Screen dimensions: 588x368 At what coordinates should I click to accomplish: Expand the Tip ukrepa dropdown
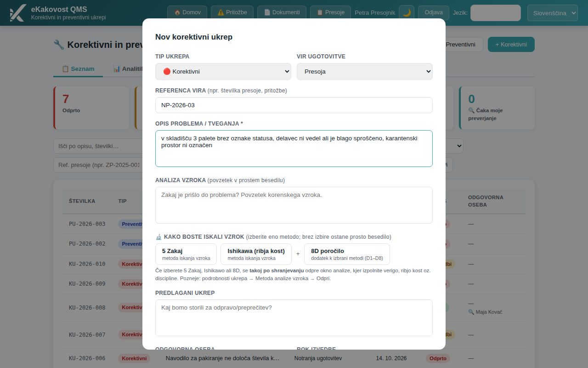tap(223, 71)
